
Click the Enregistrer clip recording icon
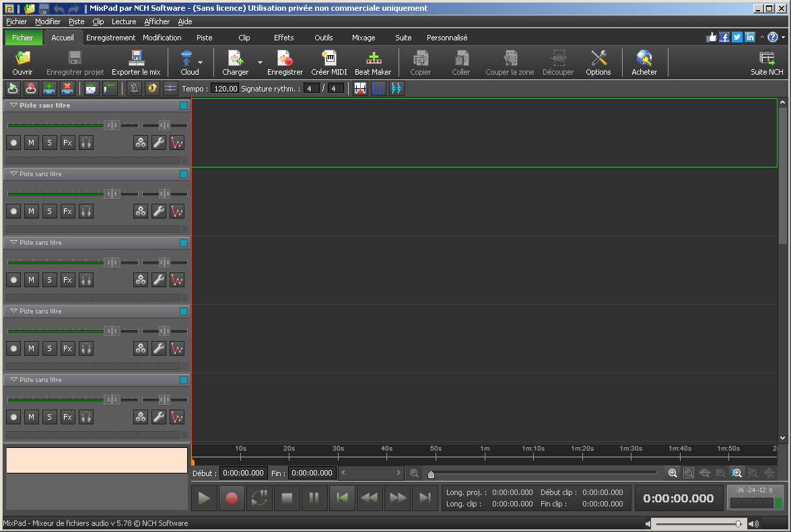pyautogui.click(x=285, y=59)
